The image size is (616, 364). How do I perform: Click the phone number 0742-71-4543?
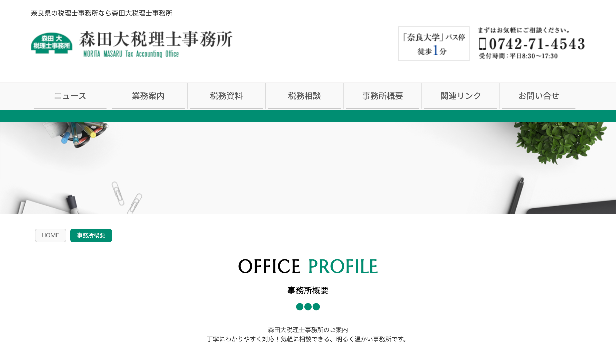pyautogui.click(x=536, y=44)
